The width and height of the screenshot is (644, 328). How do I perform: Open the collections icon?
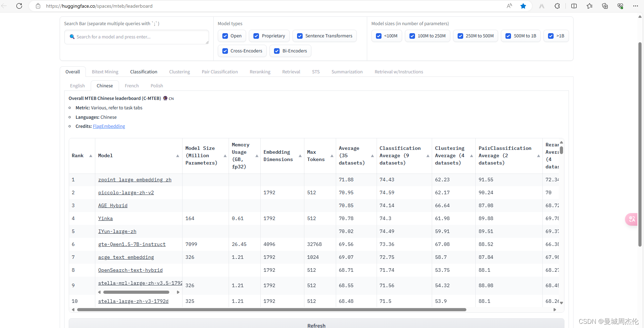[605, 6]
